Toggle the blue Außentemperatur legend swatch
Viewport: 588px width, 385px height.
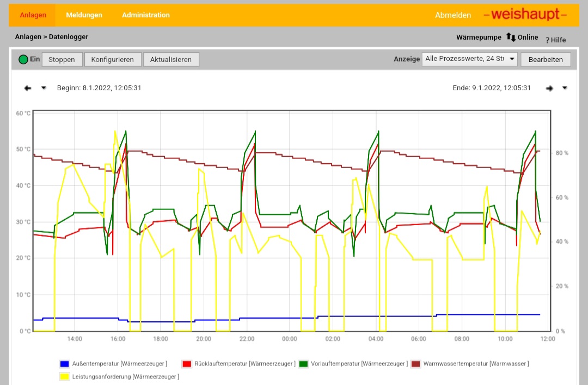(x=65, y=364)
